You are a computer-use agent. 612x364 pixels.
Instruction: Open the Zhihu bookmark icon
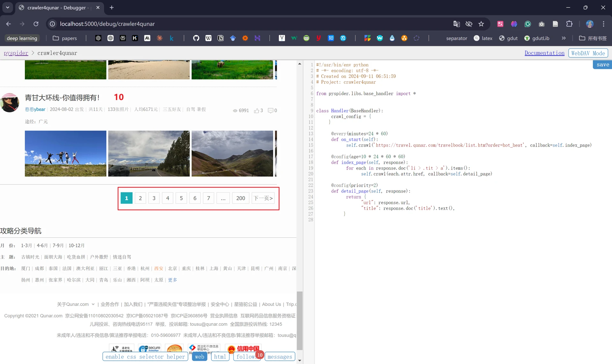point(331,38)
